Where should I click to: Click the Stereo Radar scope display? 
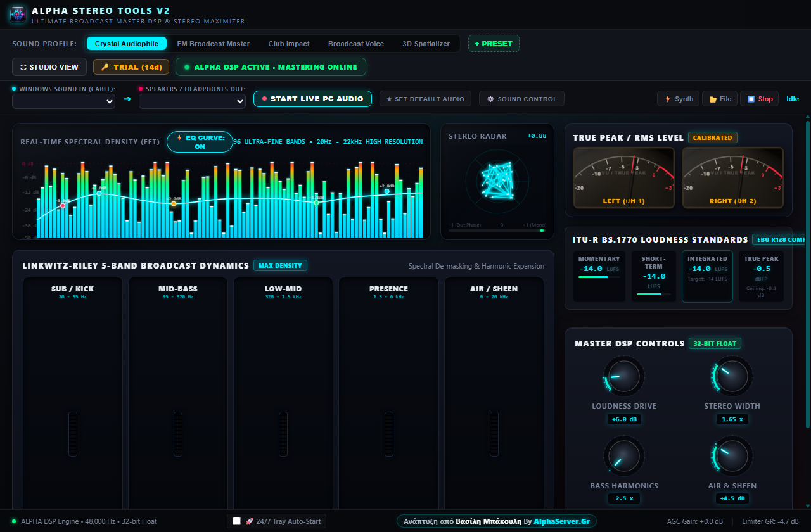(497, 182)
